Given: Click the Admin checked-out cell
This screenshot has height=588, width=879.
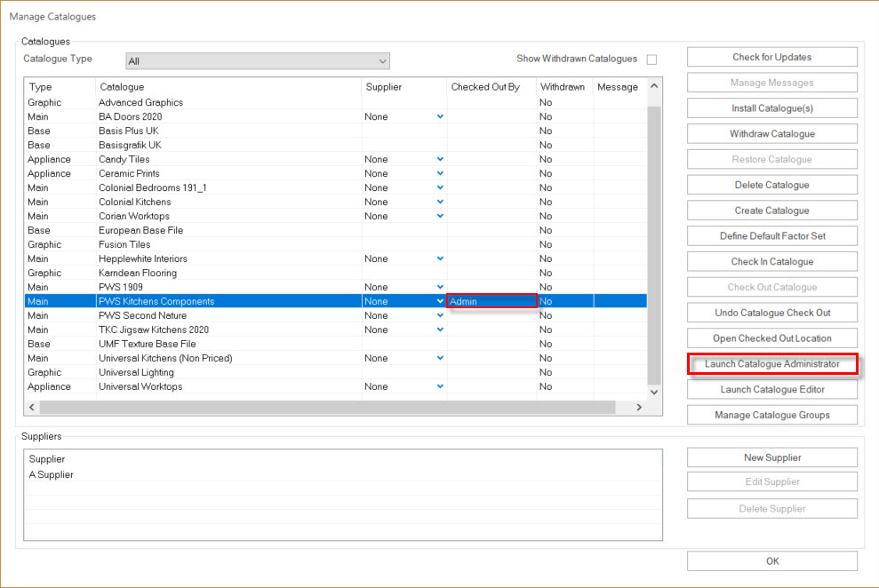Looking at the screenshot, I should pyautogui.click(x=491, y=301).
